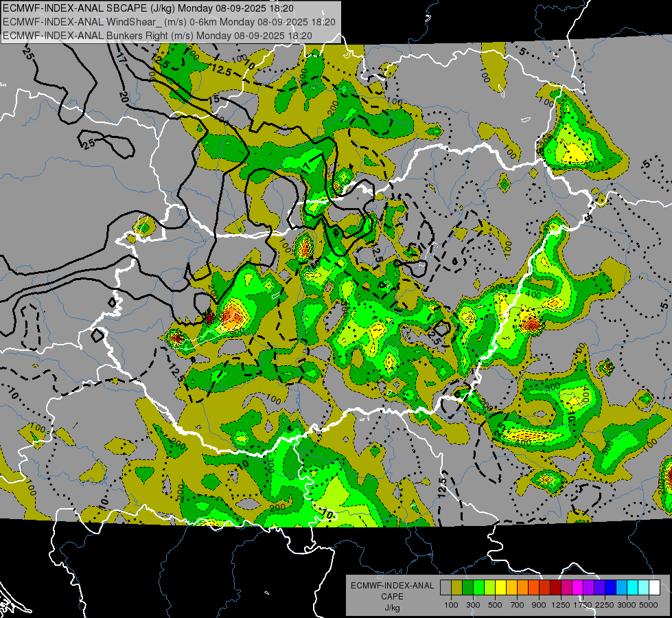Select the bright green swatch in the CAPE legend
672x618 pixels.
point(478,588)
